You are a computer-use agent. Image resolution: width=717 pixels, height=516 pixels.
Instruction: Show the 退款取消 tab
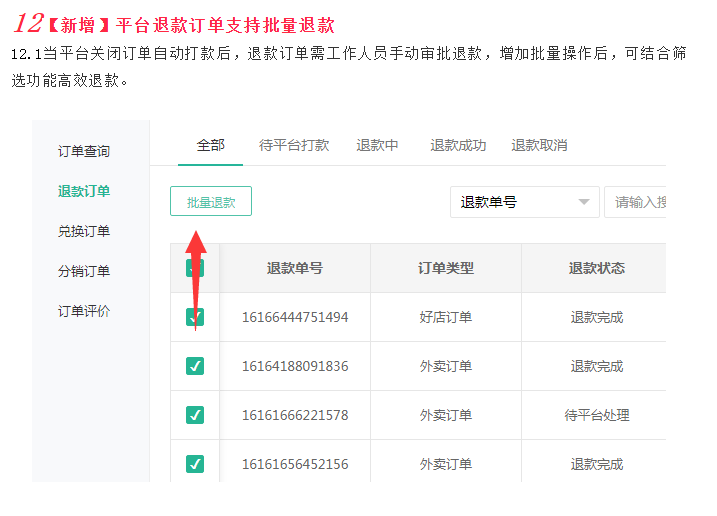[x=539, y=145]
